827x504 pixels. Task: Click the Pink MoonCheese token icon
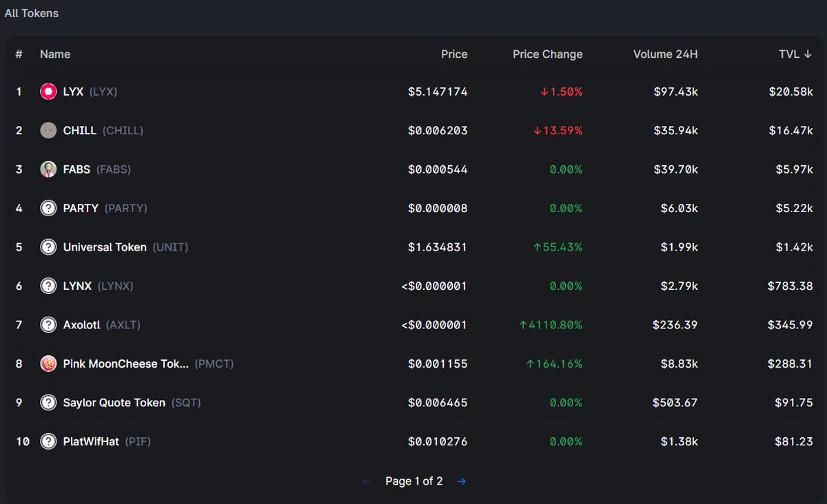(48, 364)
